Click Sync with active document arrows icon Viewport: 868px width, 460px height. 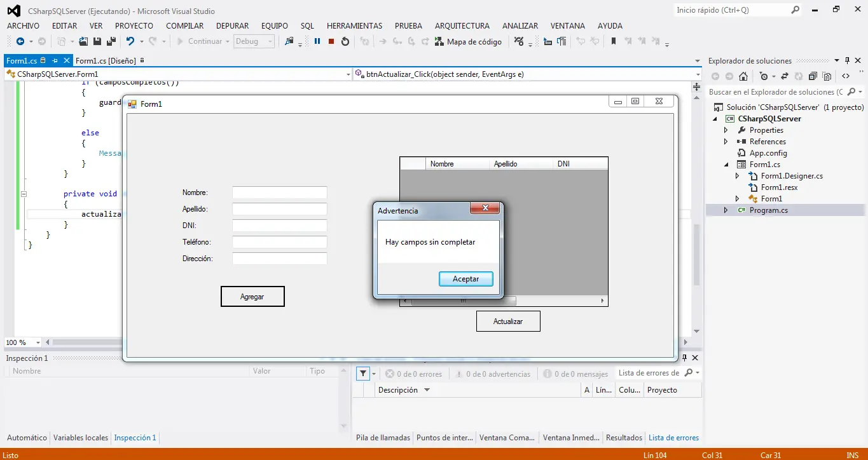click(x=784, y=76)
